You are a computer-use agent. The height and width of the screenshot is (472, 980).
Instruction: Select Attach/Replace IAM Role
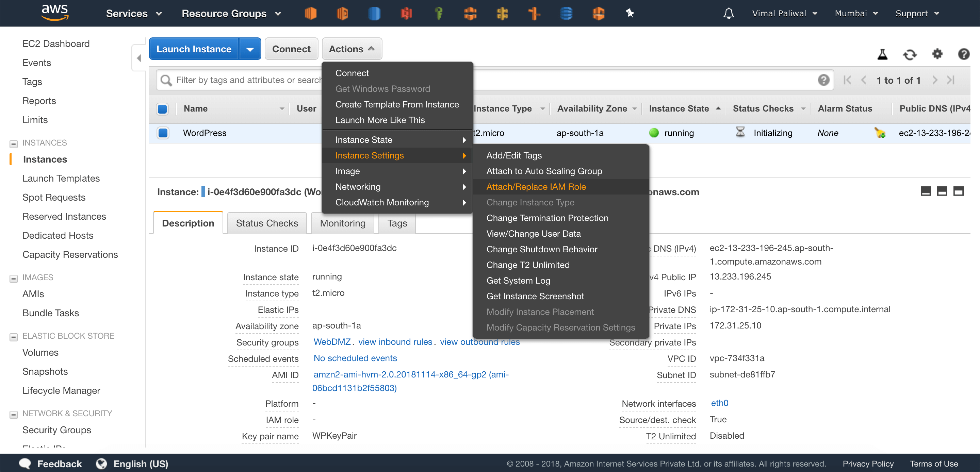[x=561, y=186]
